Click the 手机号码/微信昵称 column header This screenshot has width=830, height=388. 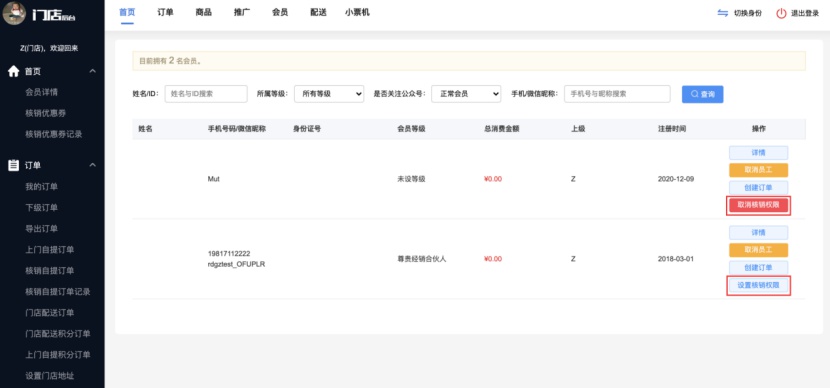point(236,129)
